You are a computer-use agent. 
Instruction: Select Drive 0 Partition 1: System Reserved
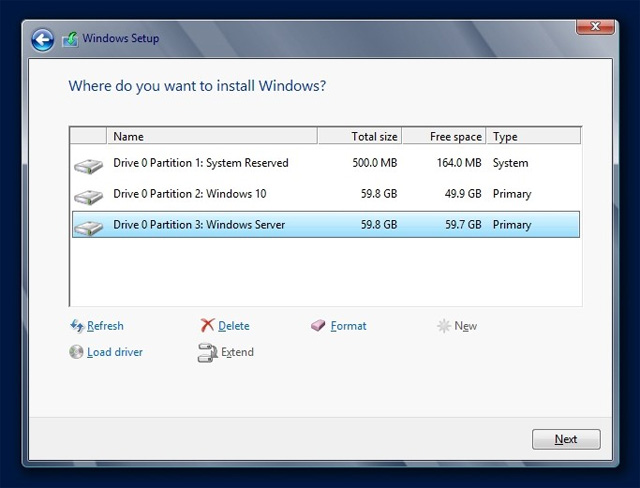200,163
